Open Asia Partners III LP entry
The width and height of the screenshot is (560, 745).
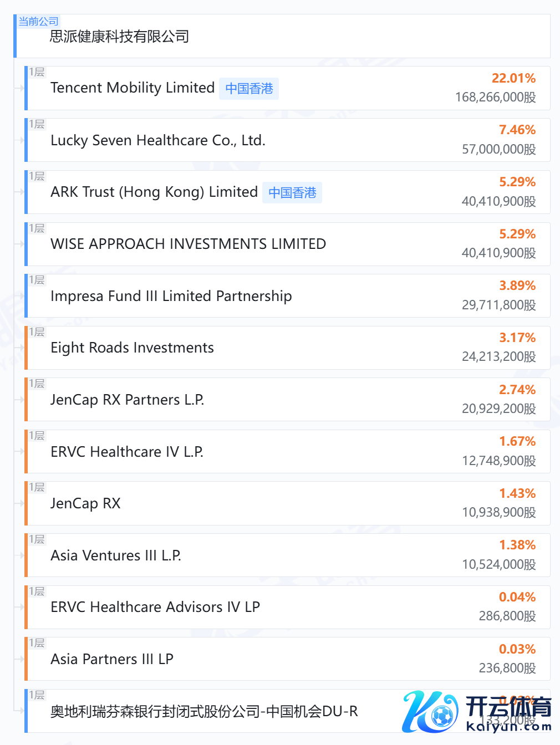[x=111, y=659]
